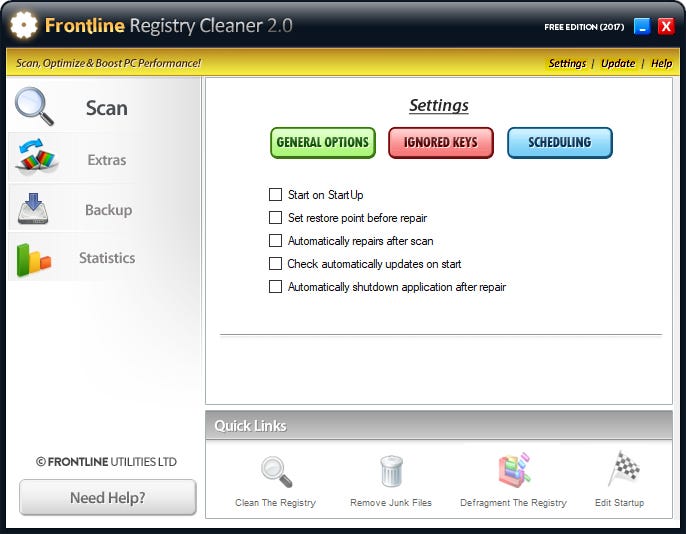The height and width of the screenshot is (534, 686).
Task: Click the Frontline Utilities Ltd copyright text
Action: (106, 462)
